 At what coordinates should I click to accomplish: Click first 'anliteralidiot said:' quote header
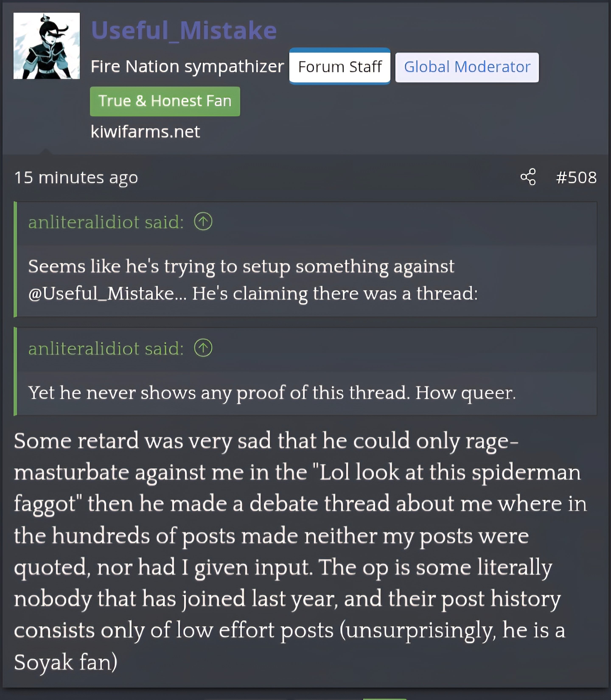106,222
